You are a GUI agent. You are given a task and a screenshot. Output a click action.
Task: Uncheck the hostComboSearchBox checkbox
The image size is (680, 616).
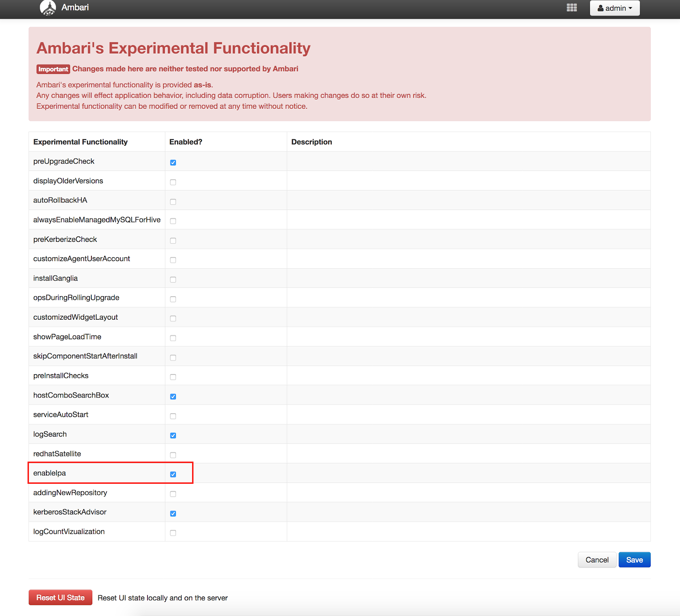(173, 396)
